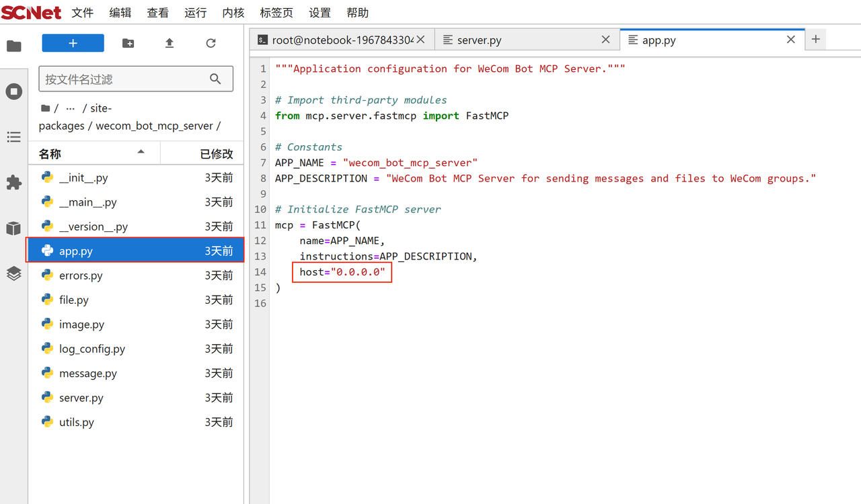Screen dimensions: 861x504
Task: Click the cube icon in left sidebar
Action: click(14, 228)
